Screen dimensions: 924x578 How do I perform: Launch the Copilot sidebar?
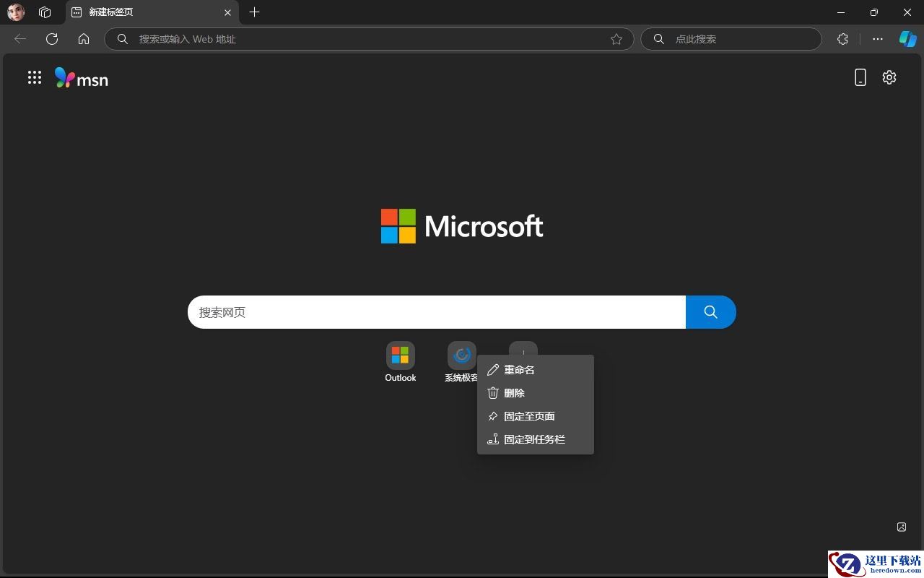907,39
